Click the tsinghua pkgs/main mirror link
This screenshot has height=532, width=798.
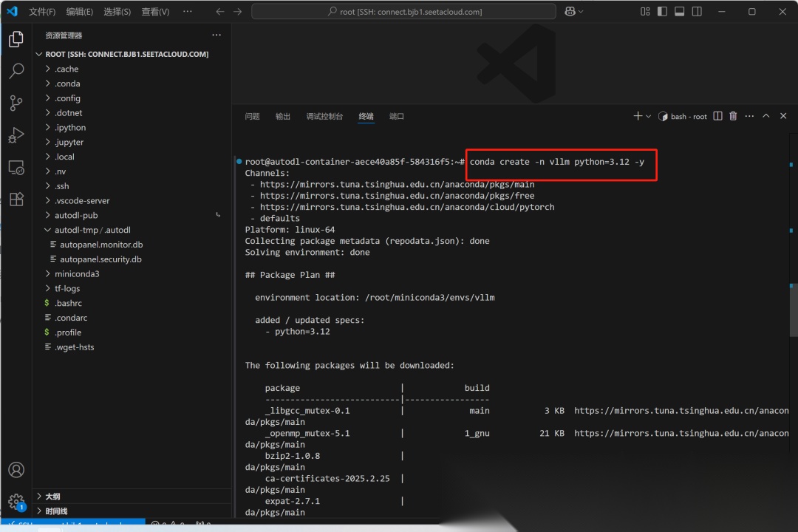397,184
